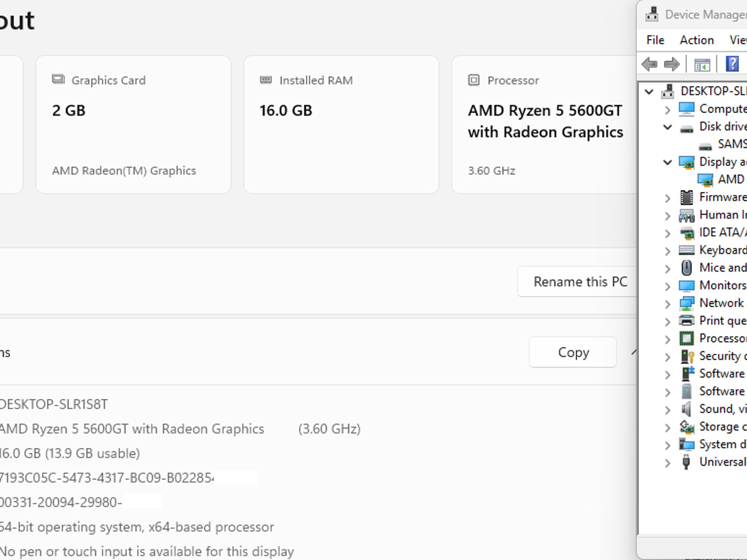Click the AMD Ryzen 5 5600GT (3.60 GHz) specification text
The image size is (747, 560).
[x=180, y=429]
